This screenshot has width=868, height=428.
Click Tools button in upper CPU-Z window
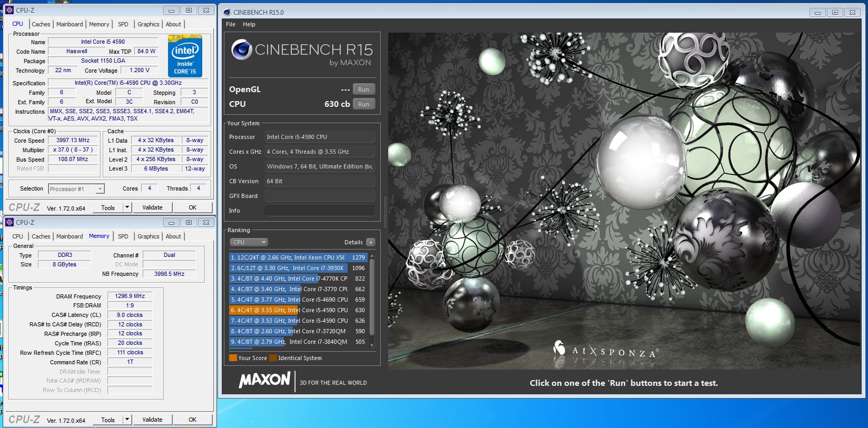[x=108, y=207]
